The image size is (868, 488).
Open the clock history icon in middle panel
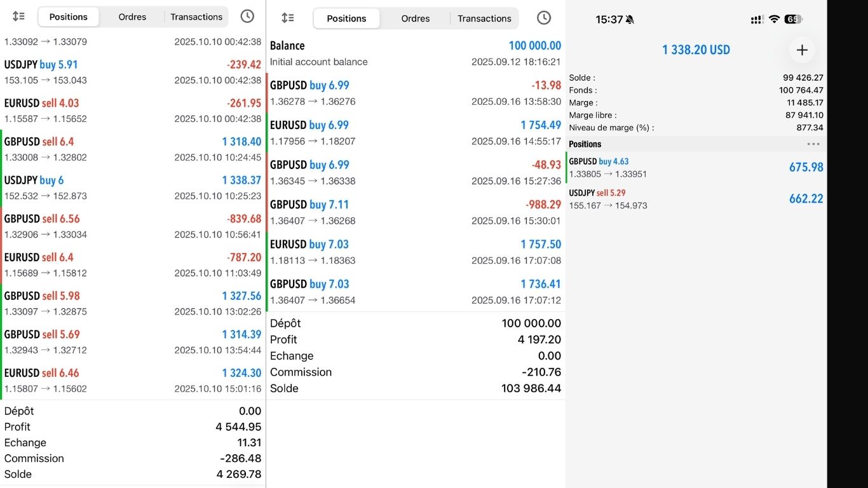544,18
